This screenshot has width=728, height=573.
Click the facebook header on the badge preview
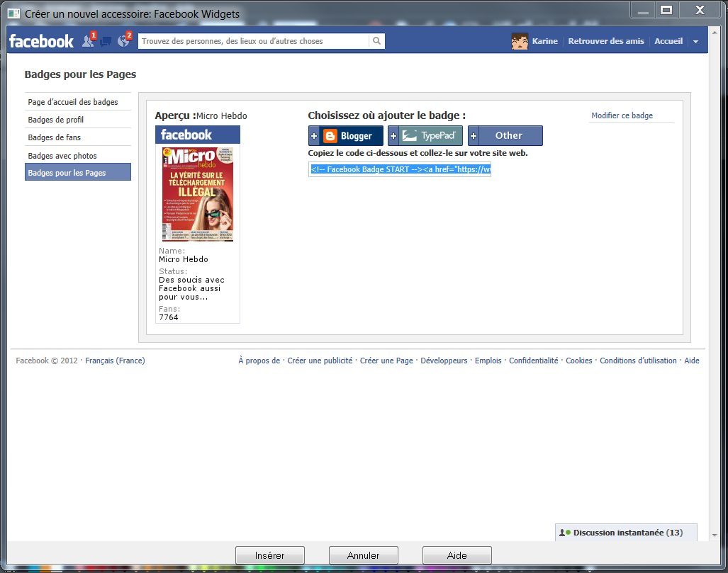coord(197,135)
